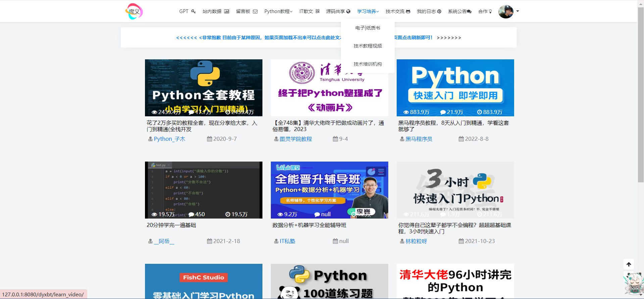Viewport: 644px width, 299px height.
Task: Click the chat bubbles icon beside 系统公告
Action: [469, 11]
